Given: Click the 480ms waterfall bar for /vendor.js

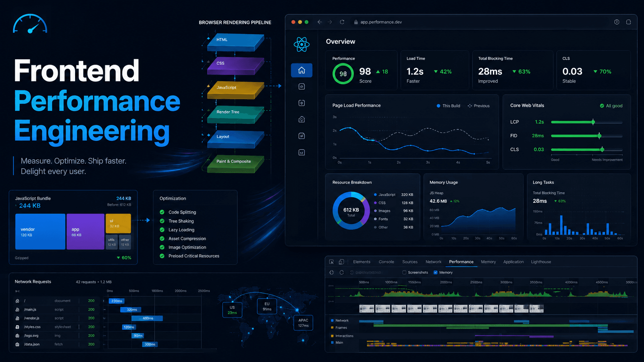Looking at the screenshot, I should point(147,318).
